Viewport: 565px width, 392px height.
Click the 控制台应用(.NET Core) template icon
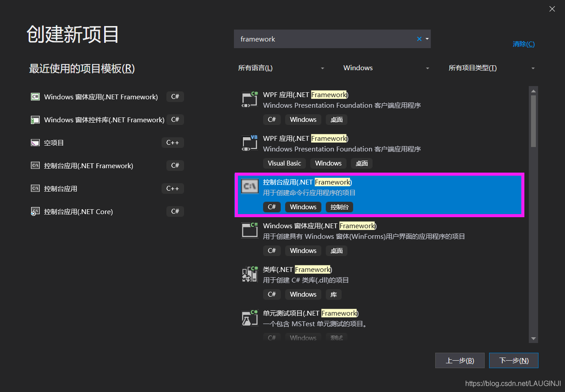point(35,211)
